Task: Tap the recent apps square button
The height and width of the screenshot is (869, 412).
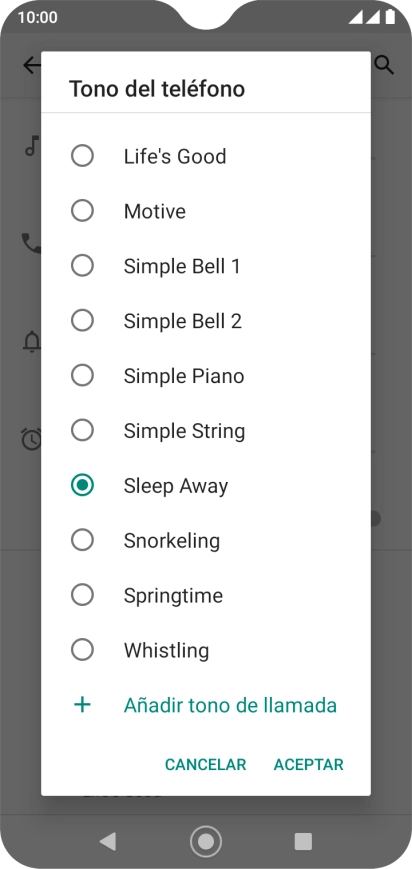Action: pyautogui.click(x=303, y=841)
